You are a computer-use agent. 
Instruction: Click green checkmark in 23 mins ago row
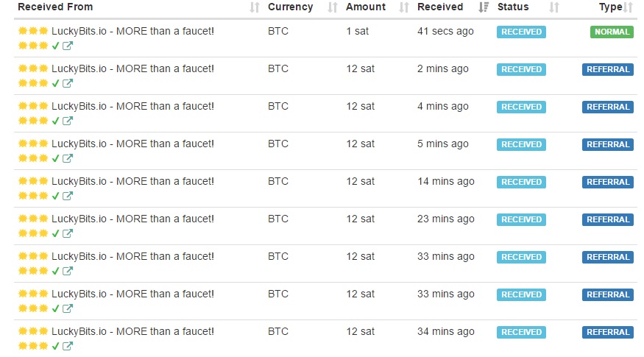(x=56, y=234)
